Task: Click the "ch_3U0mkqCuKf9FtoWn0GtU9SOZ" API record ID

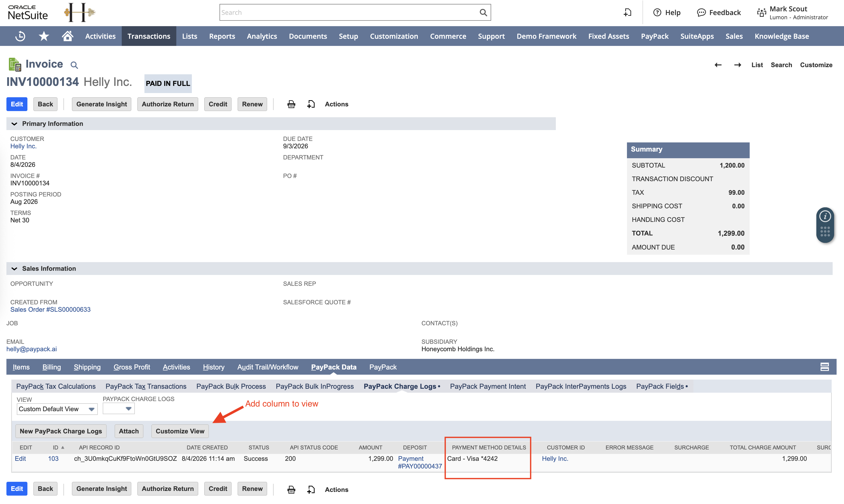Action: tap(125, 459)
